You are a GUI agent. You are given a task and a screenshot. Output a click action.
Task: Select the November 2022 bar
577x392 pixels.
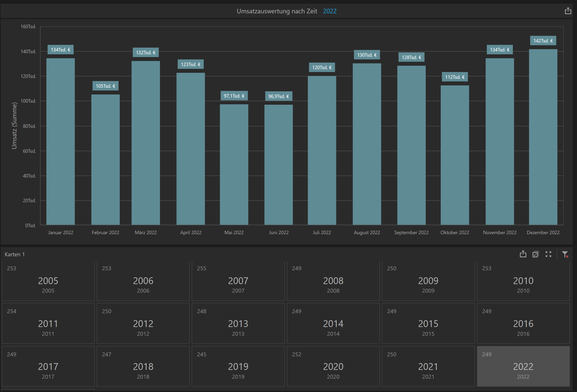[x=500, y=142]
